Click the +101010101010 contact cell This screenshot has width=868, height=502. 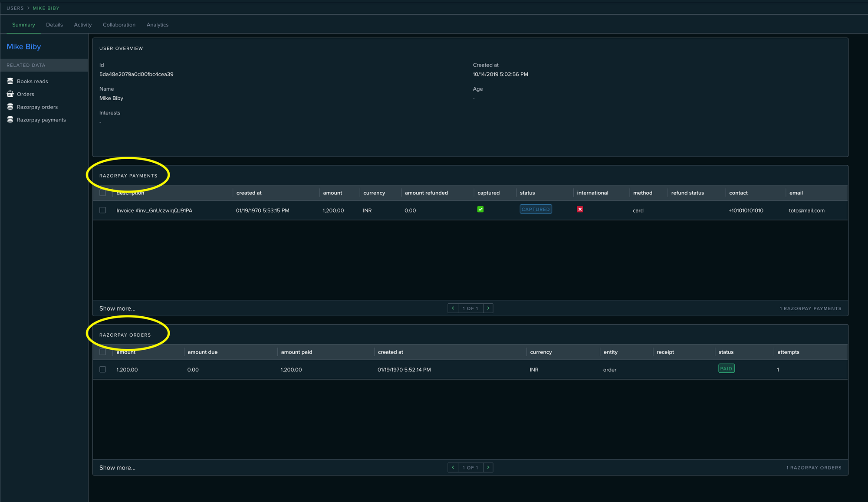[x=746, y=210]
